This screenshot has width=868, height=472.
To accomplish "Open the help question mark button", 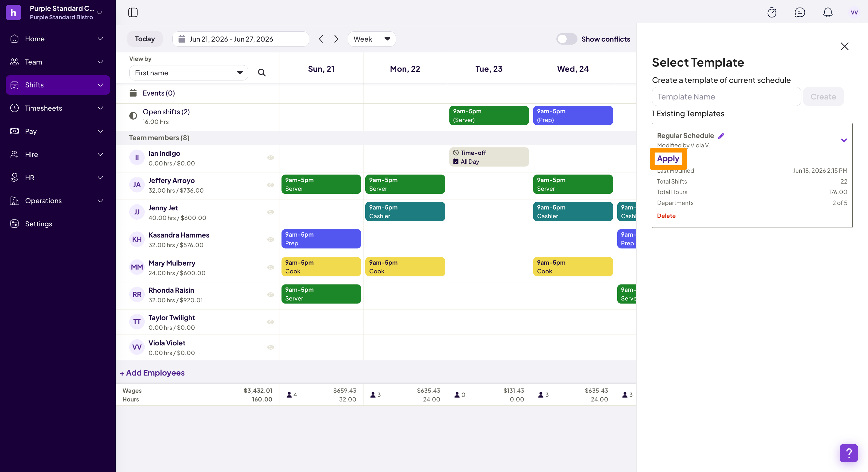I will coord(848,453).
